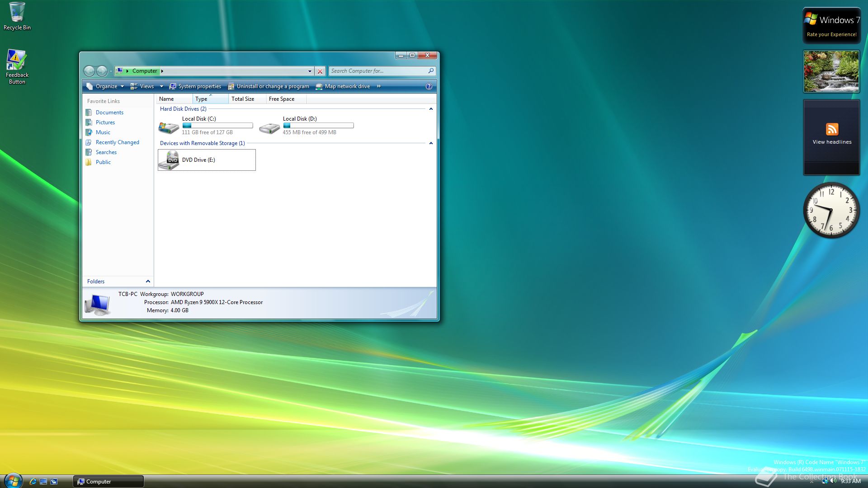Sort by Type column header

(x=211, y=99)
